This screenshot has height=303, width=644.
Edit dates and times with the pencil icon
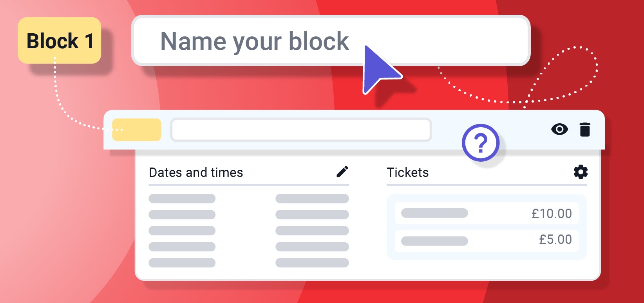click(x=342, y=172)
